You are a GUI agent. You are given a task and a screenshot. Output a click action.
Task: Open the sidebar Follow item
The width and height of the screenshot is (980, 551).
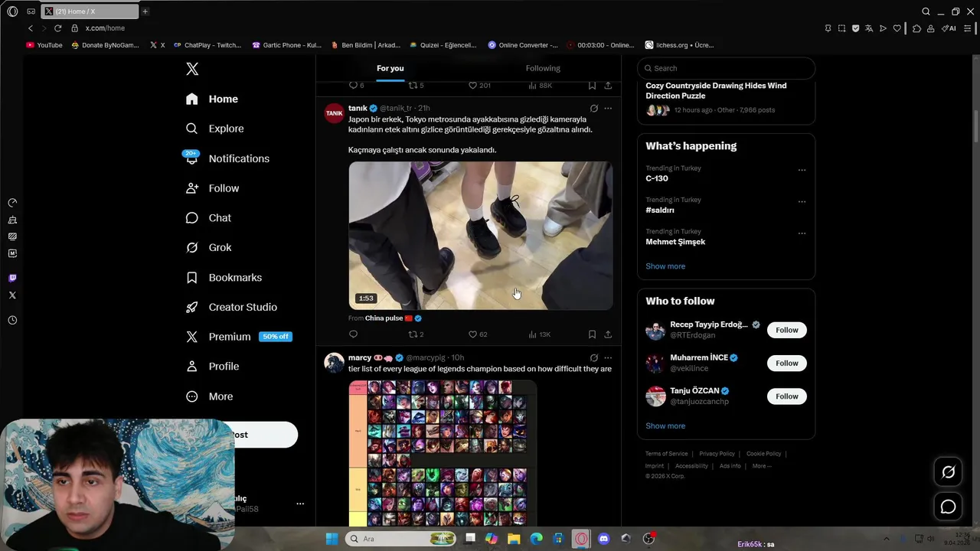212,188
